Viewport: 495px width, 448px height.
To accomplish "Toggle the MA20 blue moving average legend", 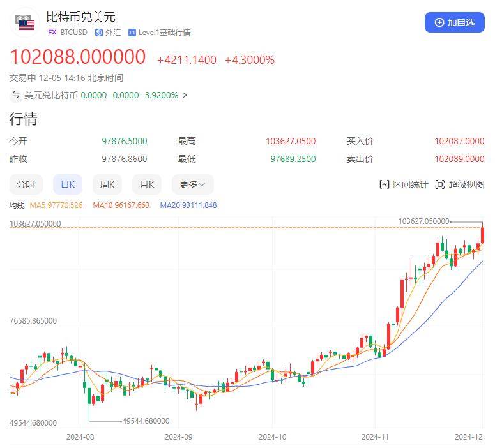I will (x=188, y=205).
